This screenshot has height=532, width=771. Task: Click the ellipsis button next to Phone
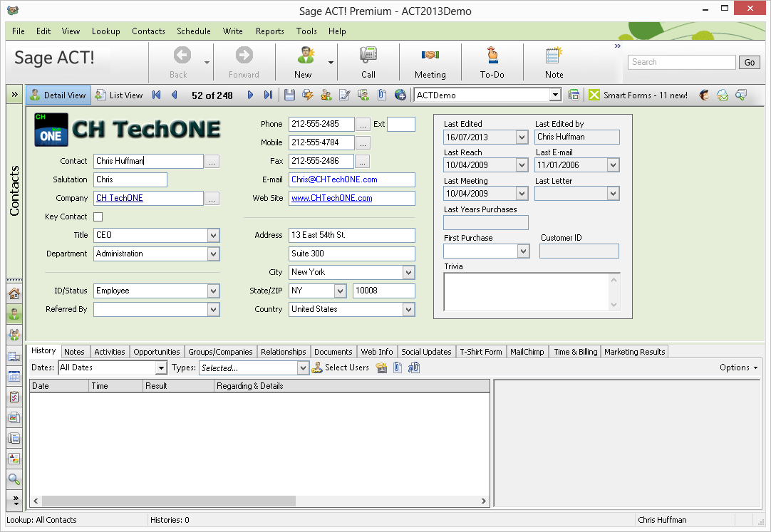(x=363, y=125)
